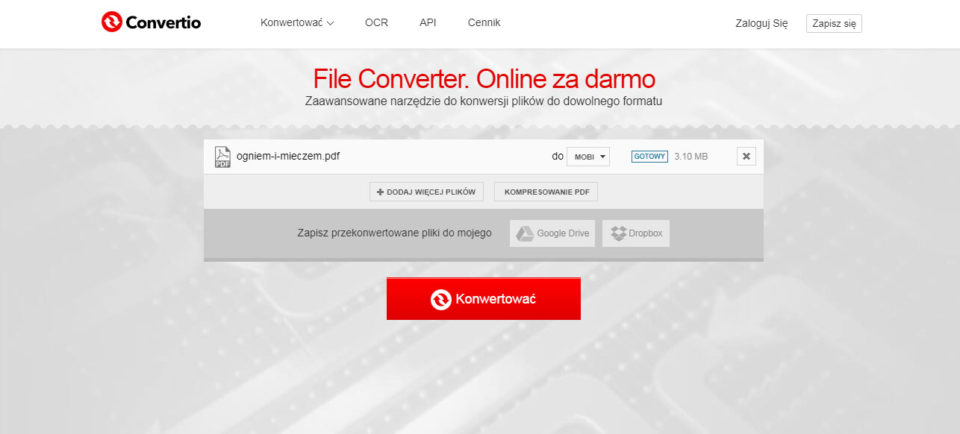The height and width of the screenshot is (434, 960).
Task: Open the API page
Action: point(427,23)
